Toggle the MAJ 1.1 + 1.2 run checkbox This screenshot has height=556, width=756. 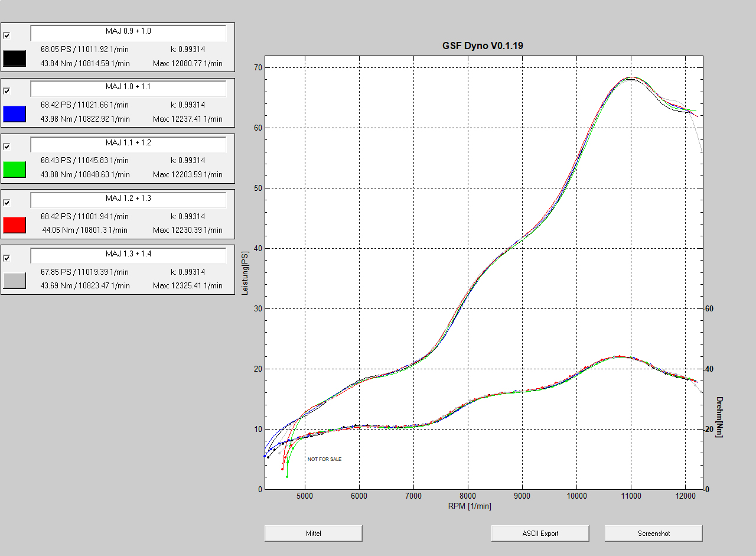tap(6, 147)
